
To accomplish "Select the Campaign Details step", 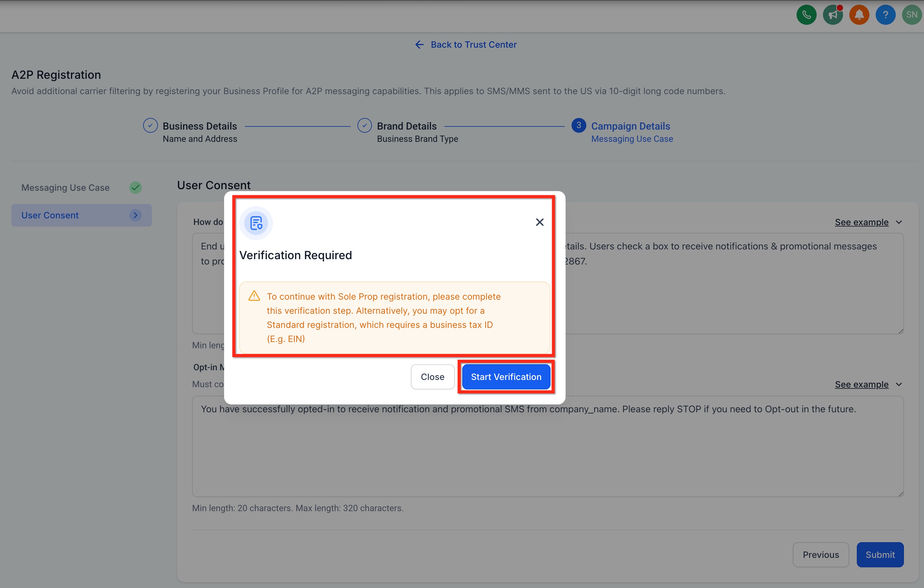I will pos(630,126).
